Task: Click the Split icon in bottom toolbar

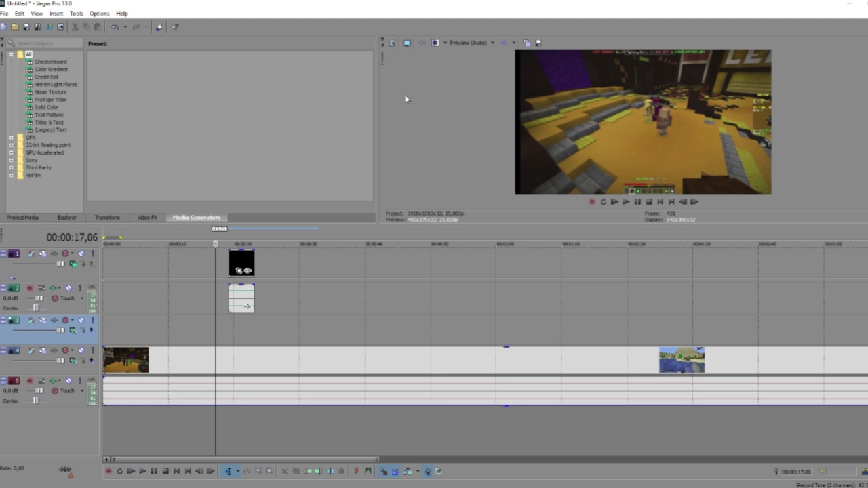Action: point(330,471)
